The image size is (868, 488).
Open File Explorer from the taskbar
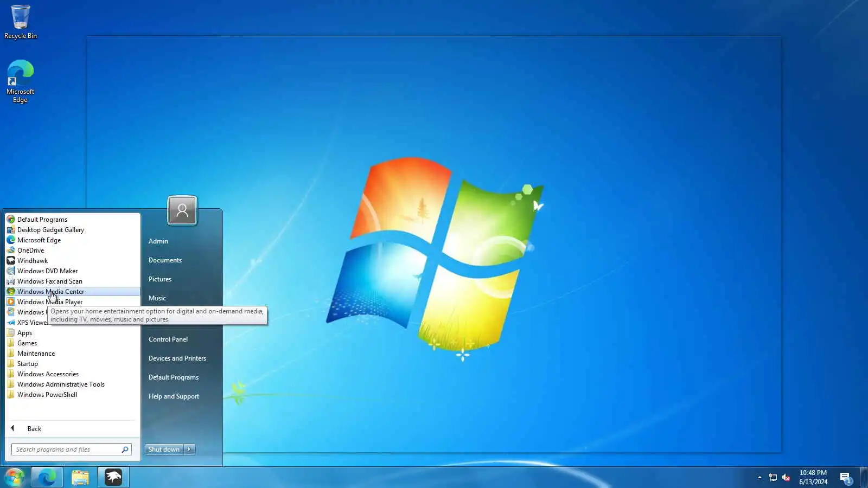tap(80, 477)
